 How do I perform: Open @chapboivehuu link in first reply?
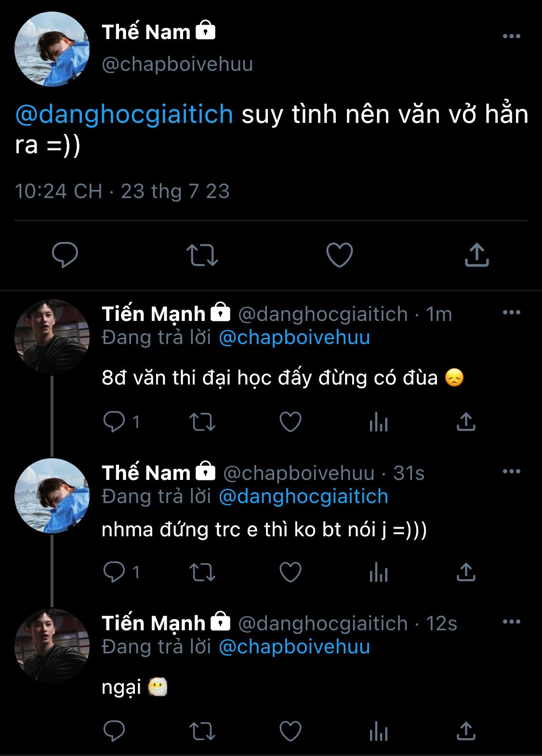click(x=294, y=337)
